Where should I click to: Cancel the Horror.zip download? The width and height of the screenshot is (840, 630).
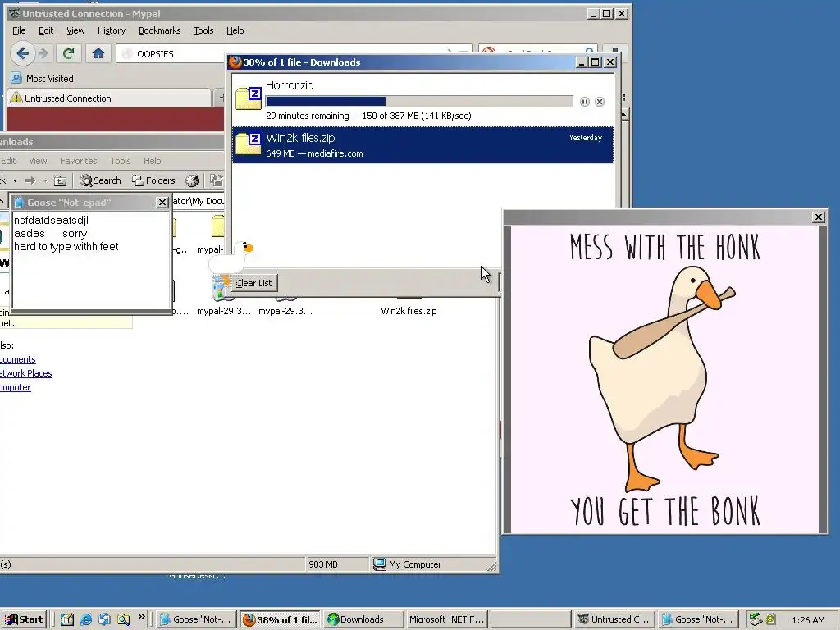point(600,102)
